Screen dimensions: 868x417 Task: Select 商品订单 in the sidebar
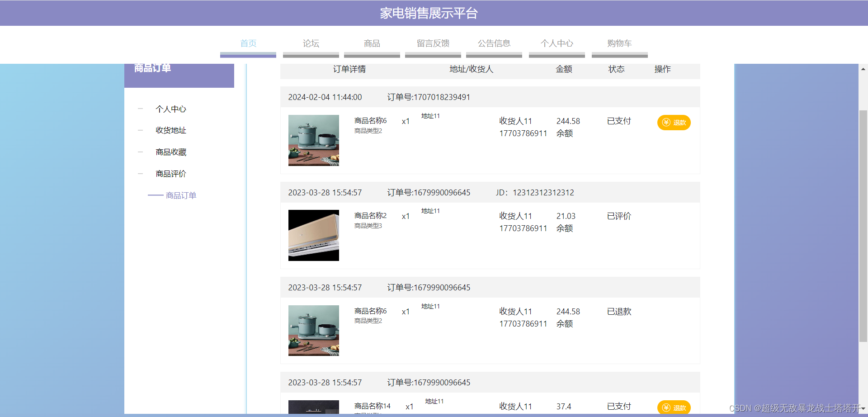click(181, 195)
